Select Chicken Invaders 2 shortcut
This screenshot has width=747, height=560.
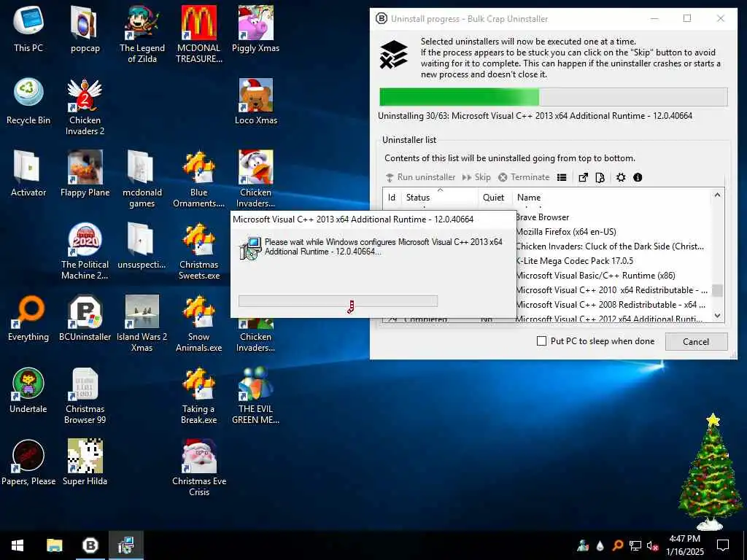point(85,106)
